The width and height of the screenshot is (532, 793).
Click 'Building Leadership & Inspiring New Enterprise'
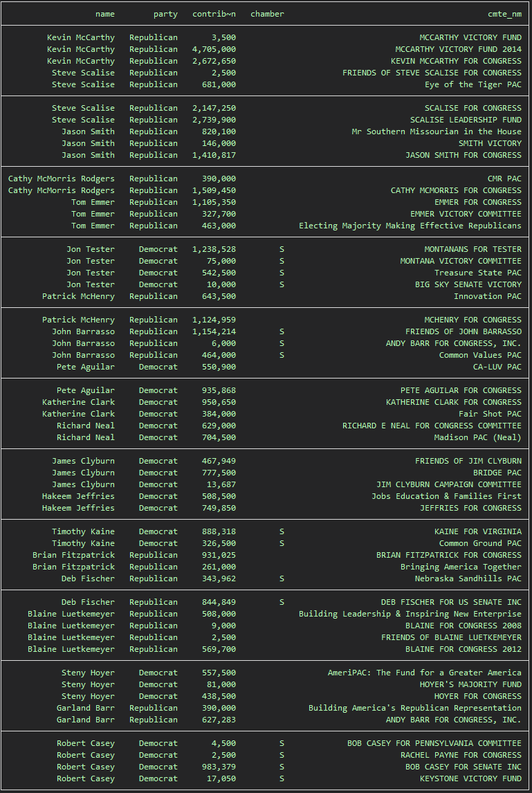click(x=410, y=614)
